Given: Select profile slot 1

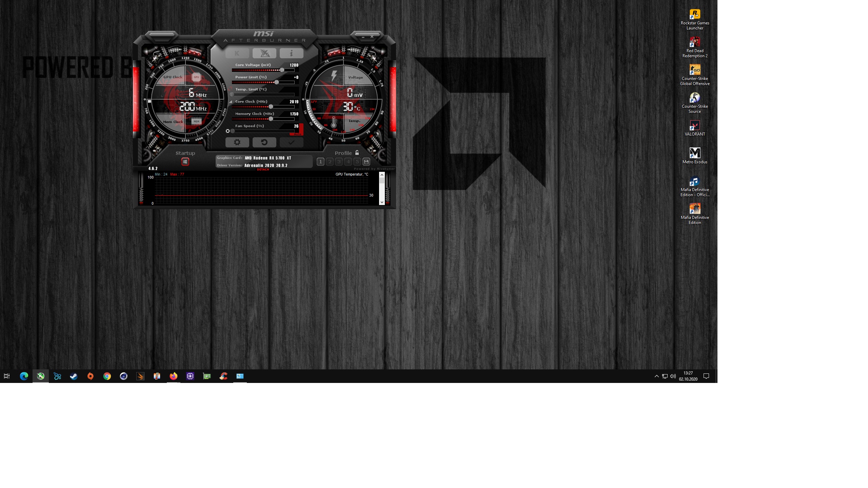Looking at the screenshot, I should 320,162.
